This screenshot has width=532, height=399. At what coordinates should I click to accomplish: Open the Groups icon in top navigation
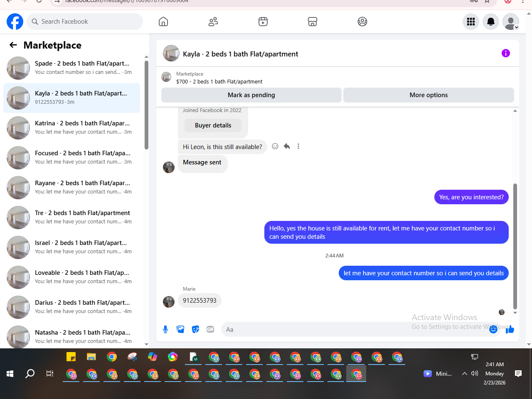tap(362, 22)
